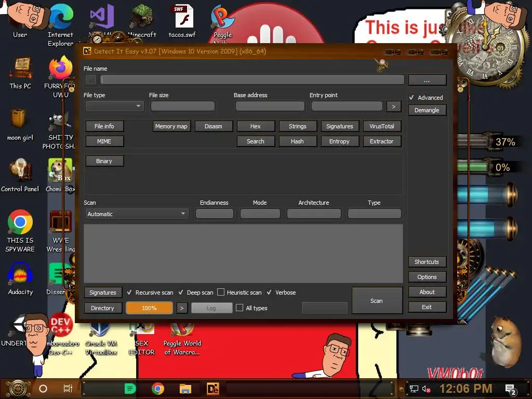Uncheck the Deep scan option

(181, 292)
